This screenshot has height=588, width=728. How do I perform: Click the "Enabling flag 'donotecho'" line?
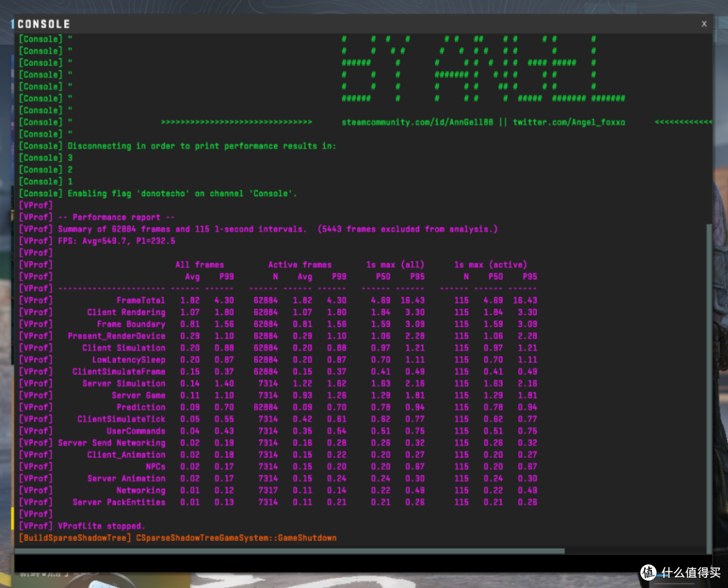(158, 193)
